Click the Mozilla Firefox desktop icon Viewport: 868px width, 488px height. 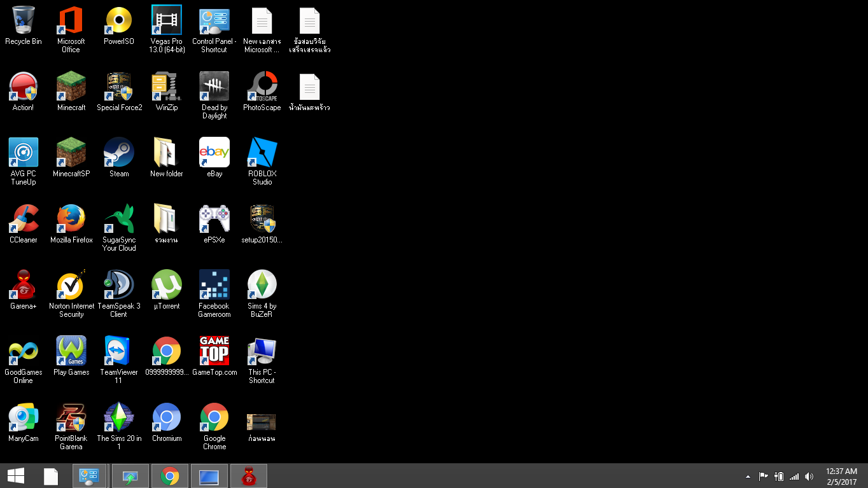(71, 219)
